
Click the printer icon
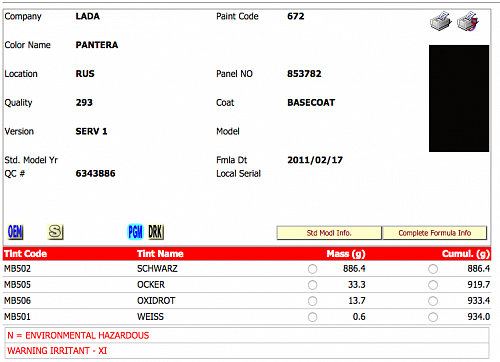[440, 21]
